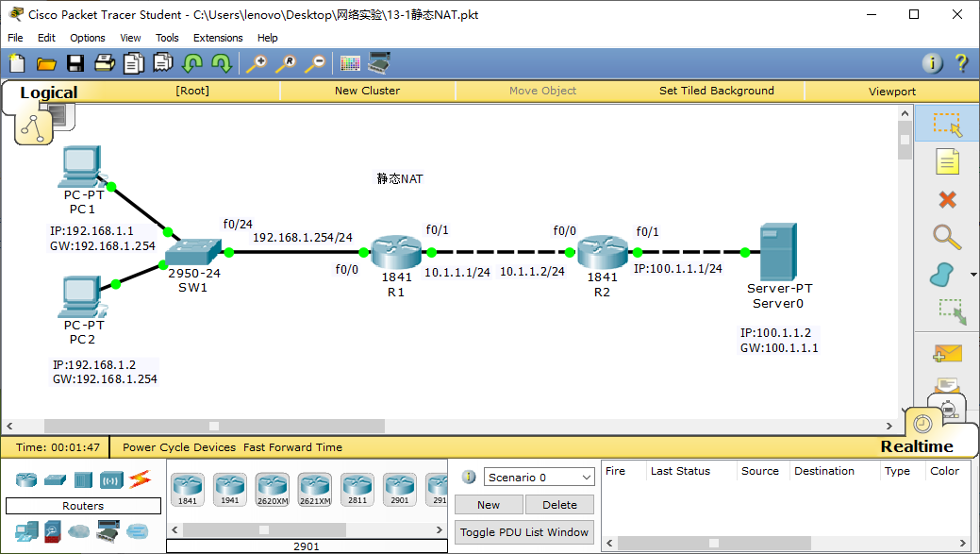
Task: Open the drawing palette icon
Action: [x=350, y=63]
